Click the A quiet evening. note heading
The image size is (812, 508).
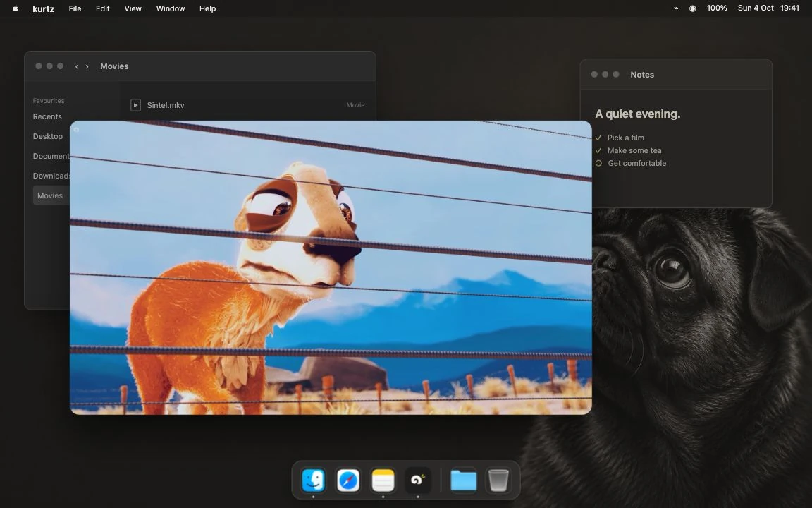(637, 114)
